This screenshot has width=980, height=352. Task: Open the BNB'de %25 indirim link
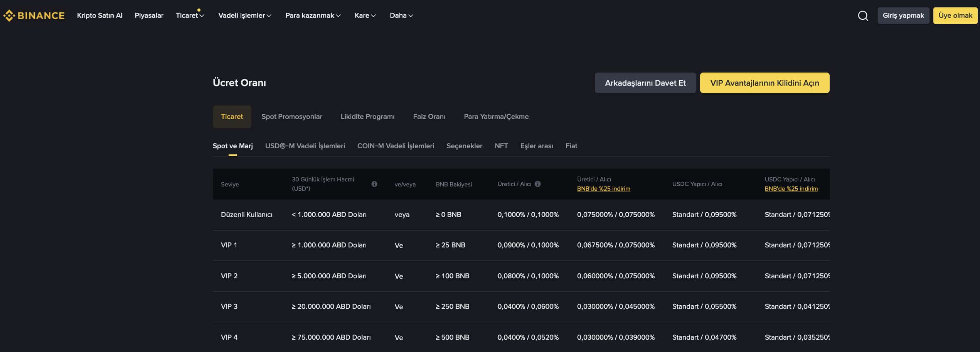[x=603, y=188]
